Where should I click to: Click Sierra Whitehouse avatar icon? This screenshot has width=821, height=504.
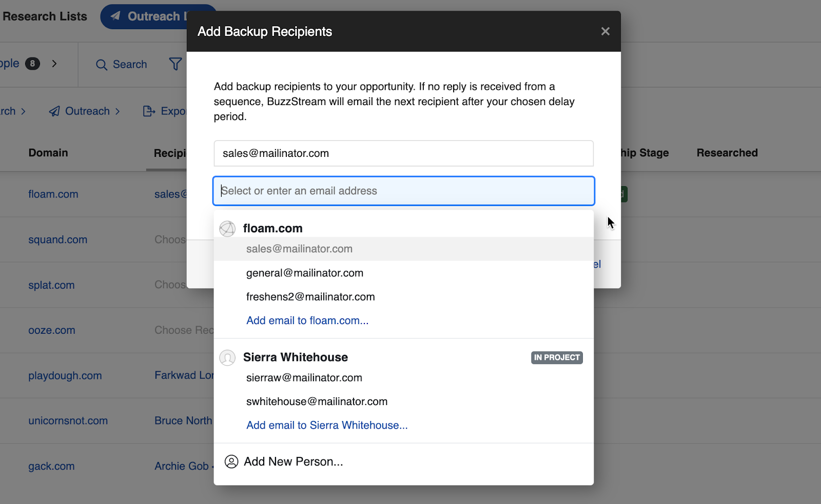(x=227, y=357)
